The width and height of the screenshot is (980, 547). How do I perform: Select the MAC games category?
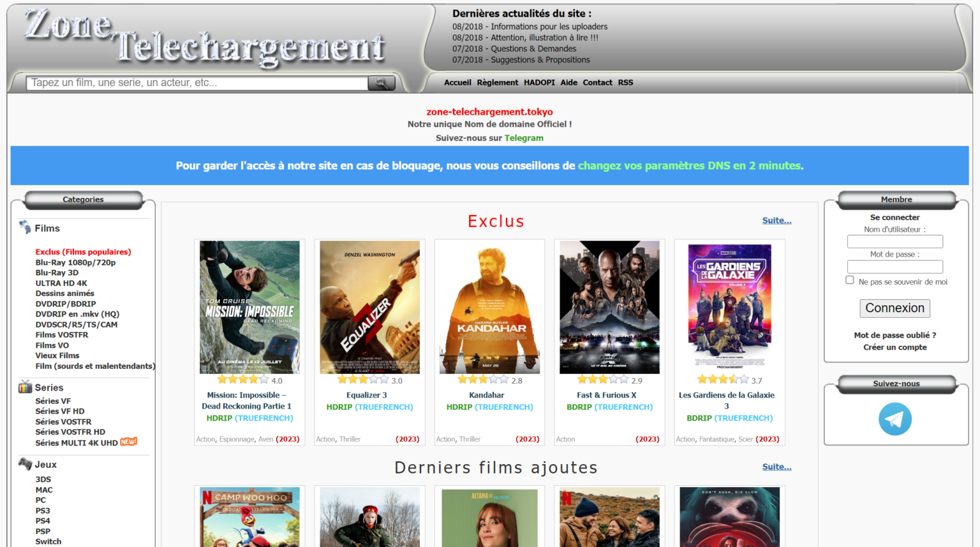[x=44, y=490]
